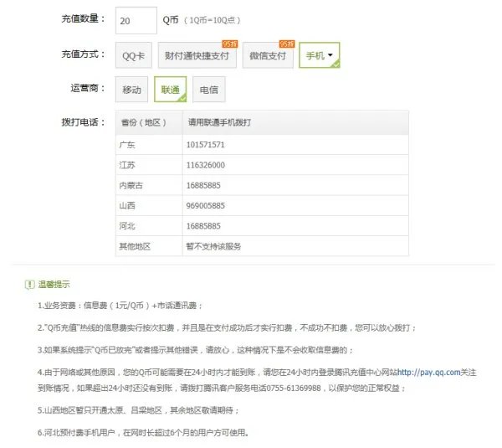502x448 pixels.
Task: Click the 温馨提示 heading text
Action: coord(54,284)
